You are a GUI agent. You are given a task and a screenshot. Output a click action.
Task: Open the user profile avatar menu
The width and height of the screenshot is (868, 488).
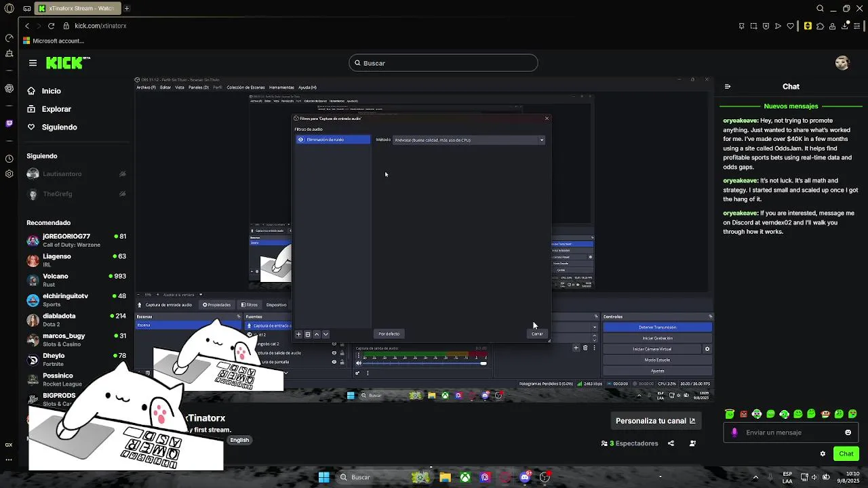coord(842,63)
